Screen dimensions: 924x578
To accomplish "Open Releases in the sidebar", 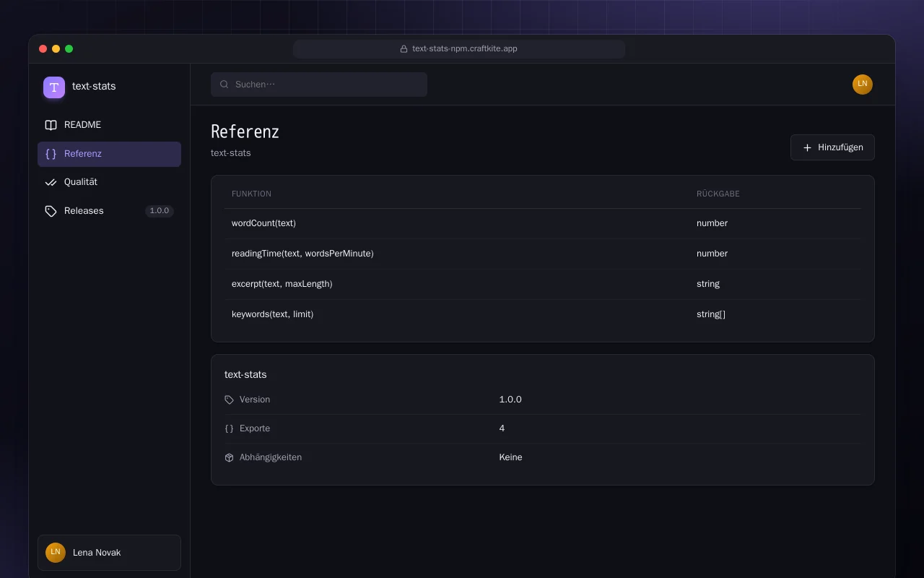I will coord(109,211).
